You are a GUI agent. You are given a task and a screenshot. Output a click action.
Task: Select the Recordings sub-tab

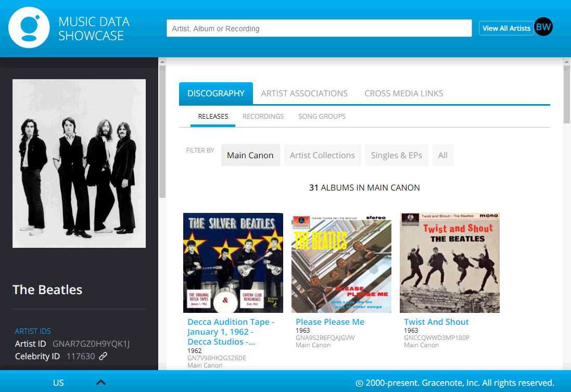click(263, 116)
